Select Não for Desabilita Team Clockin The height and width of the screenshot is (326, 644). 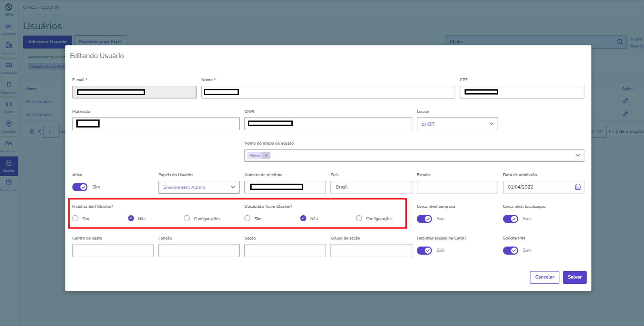(x=303, y=218)
